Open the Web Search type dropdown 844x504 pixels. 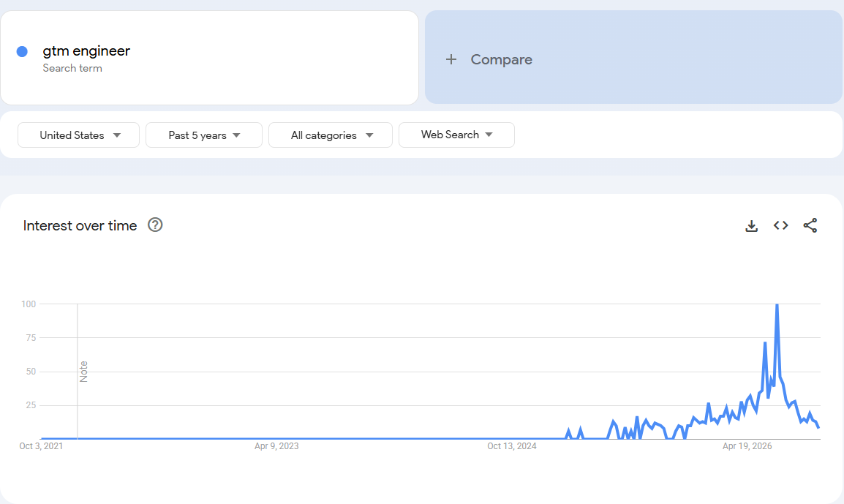(x=456, y=135)
